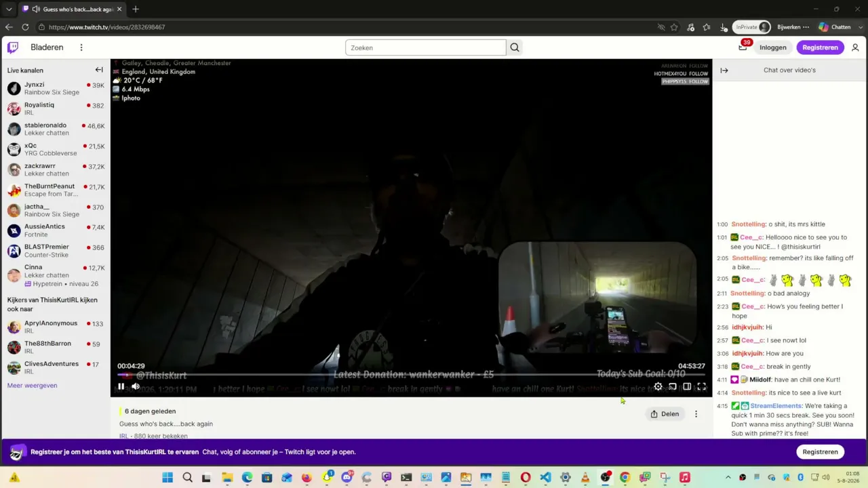
Task: Collapse the Live kanalen sidebar
Action: [x=99, y=70]
